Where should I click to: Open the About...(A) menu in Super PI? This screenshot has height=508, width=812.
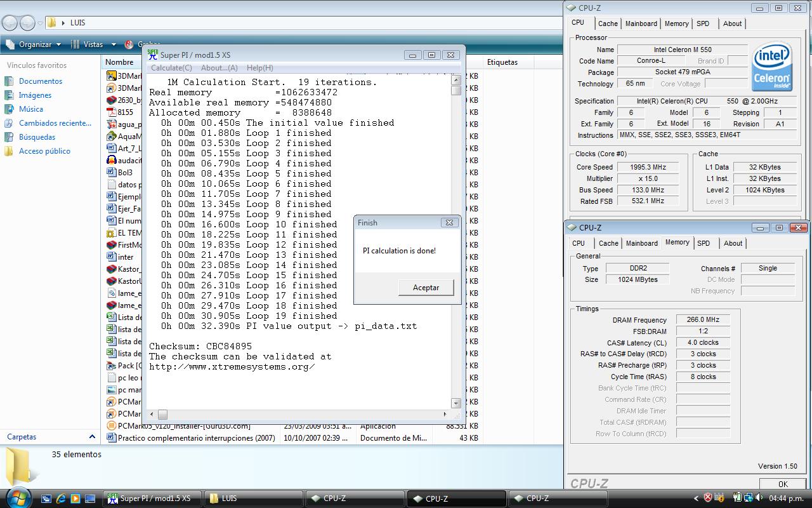pos(219,68)
